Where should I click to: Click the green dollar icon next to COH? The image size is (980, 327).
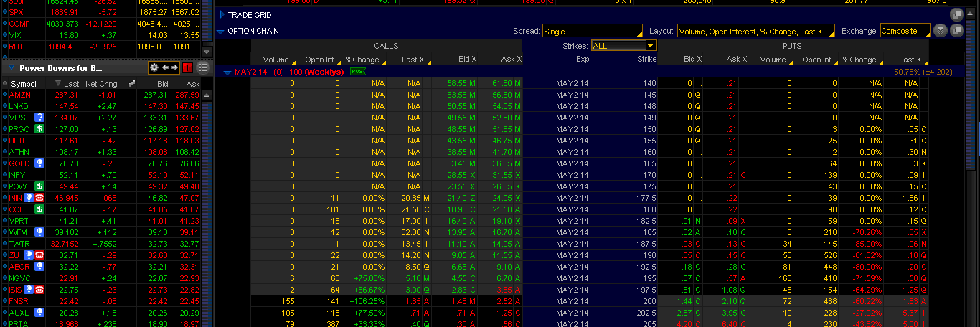pos(40,209)
